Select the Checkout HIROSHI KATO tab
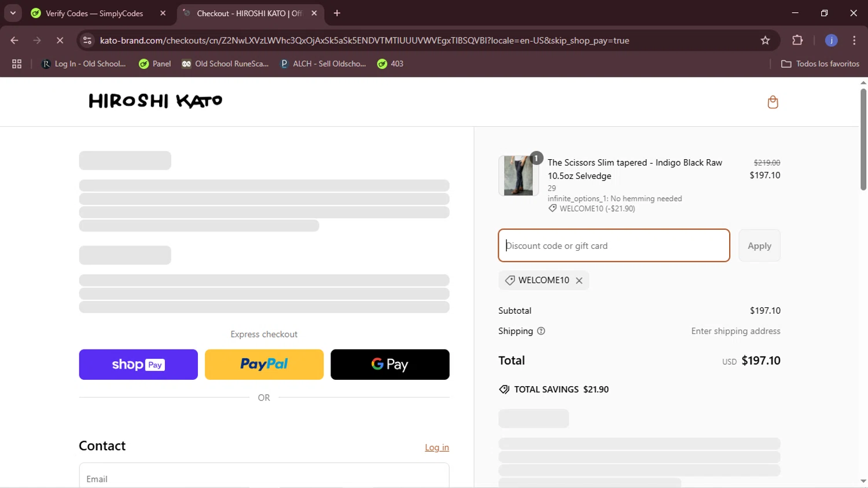This screenshot has height=488, width=868. tap(251, 13)
